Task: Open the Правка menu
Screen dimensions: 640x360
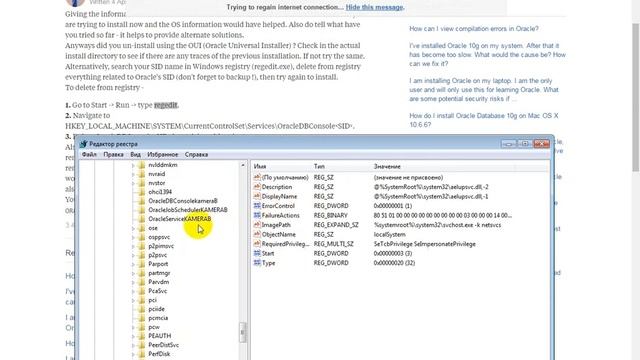Action: (x=113, y=155)
